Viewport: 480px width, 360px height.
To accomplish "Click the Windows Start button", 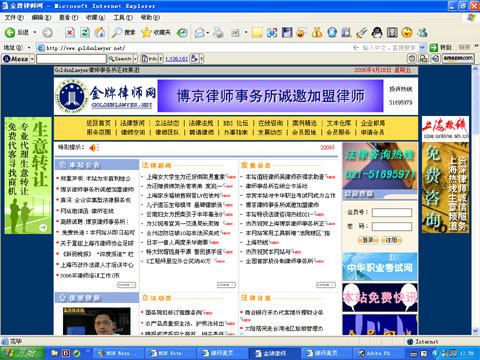I will pyautogui.click(x=23, y=353).
